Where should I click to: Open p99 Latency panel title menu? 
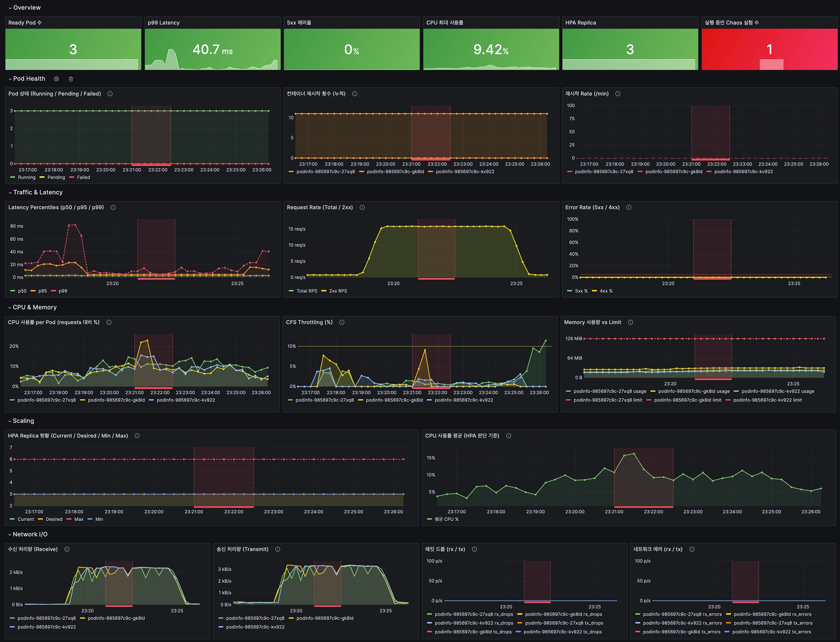point(164,23)
